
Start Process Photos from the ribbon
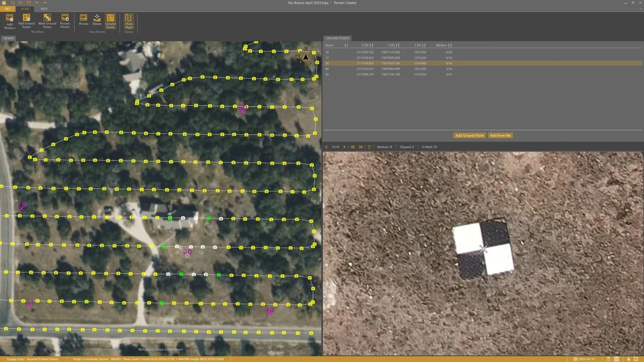[x=65, y=22]
